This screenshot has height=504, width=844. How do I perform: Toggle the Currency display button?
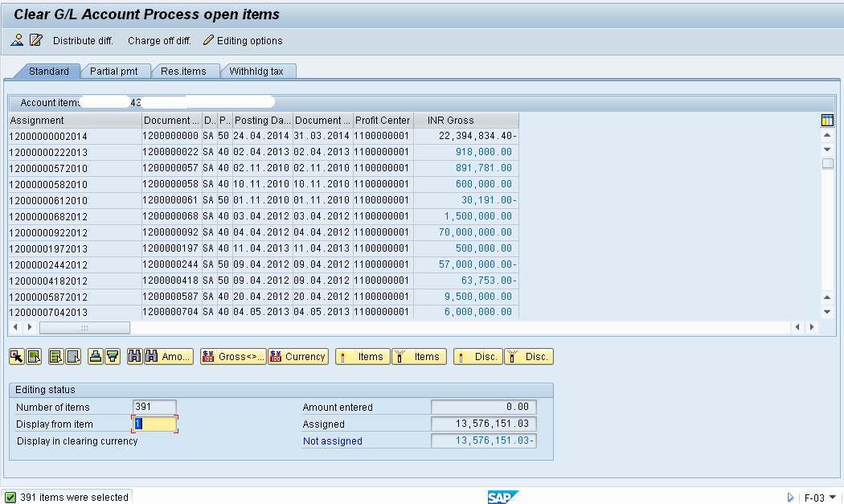[297, 356]
